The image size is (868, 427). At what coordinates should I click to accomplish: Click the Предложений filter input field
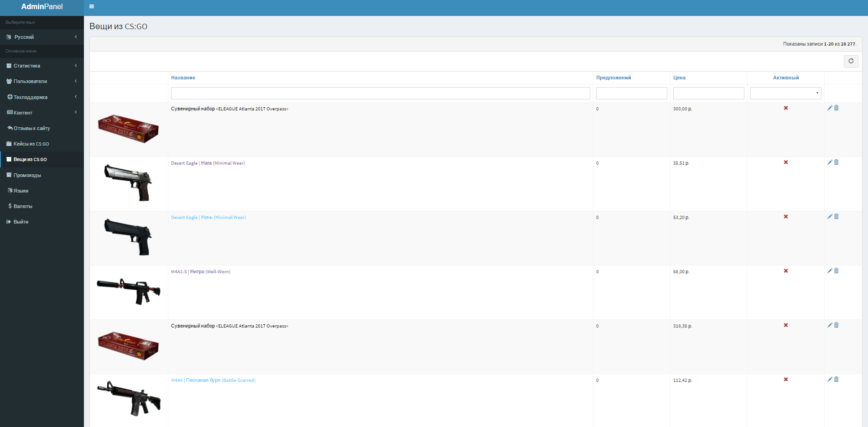pyautogui.click(x=631, y=93)
